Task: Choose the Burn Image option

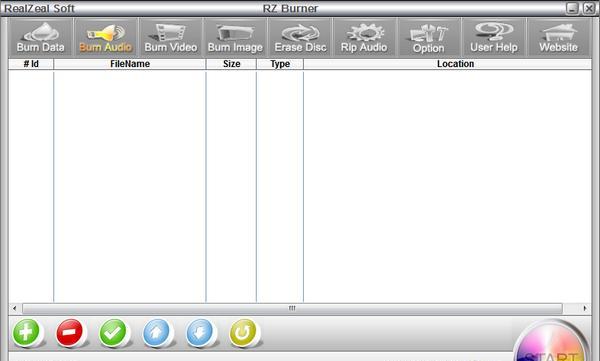Action: click(235, 38)
